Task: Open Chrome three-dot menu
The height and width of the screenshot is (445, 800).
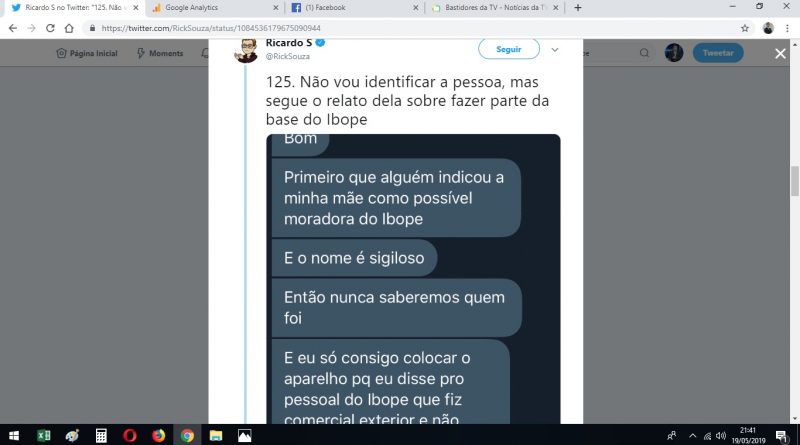Action: pos(787,28)
